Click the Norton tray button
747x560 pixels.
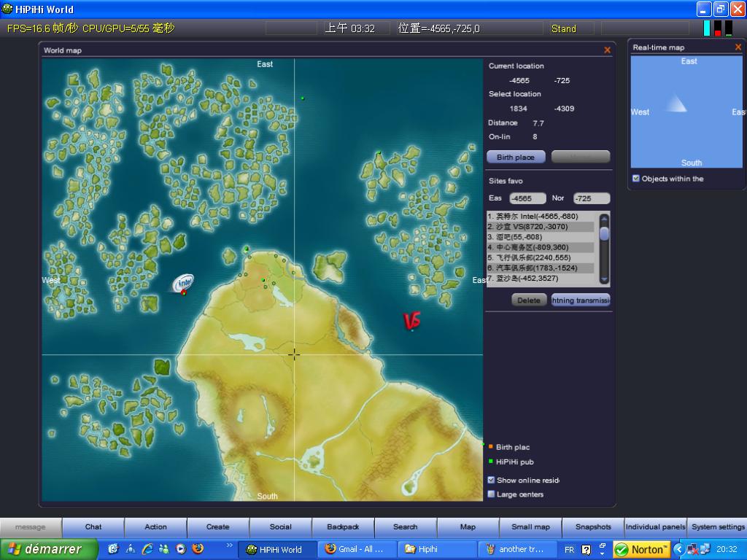coord(641,550)
